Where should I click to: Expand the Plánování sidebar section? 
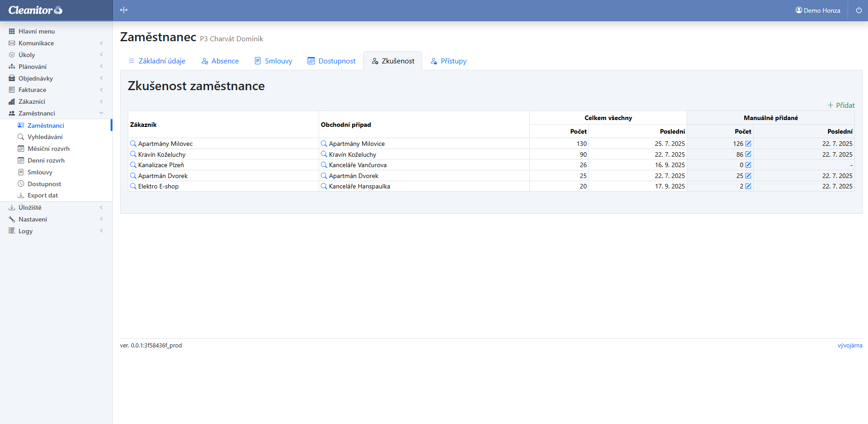click(33, 67)
